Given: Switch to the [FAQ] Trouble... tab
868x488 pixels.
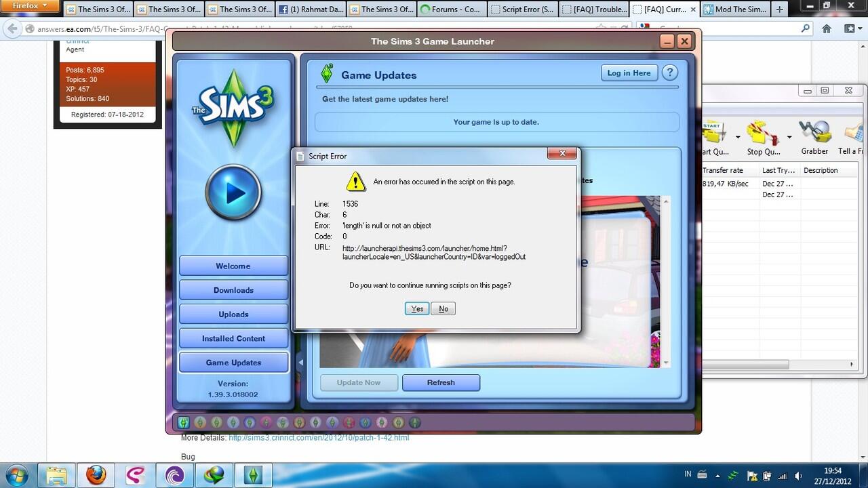Looking at the screenshot, I should (594, 9).
